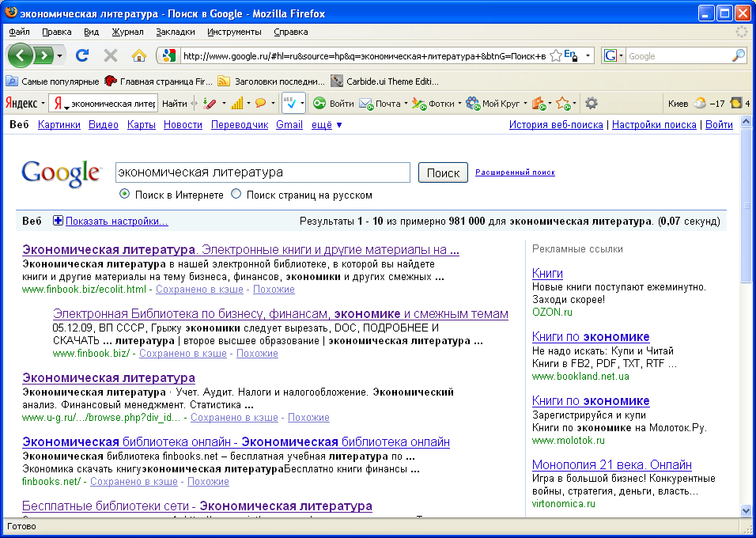Click the Google site favicon in address bar
756x538 pixels.
(168, 55)
